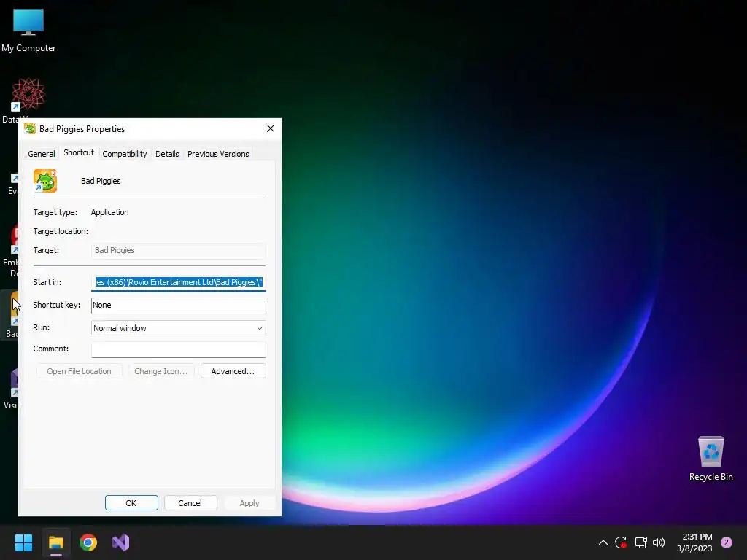
Task: Select the red star pattern desktop shortcut
Action: [x=28, y=94]
